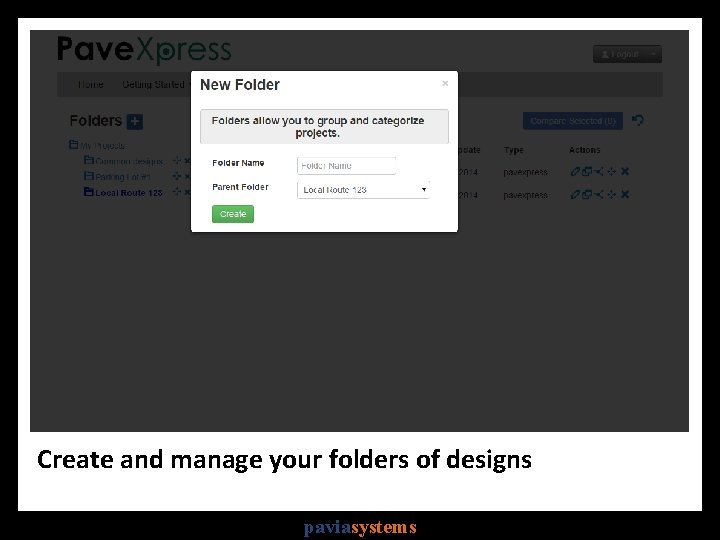The width and height of the screenshot is (720, 540).
Task: Click the move icon beside Parking Lot #1
Action: click(x=177, y=176)
